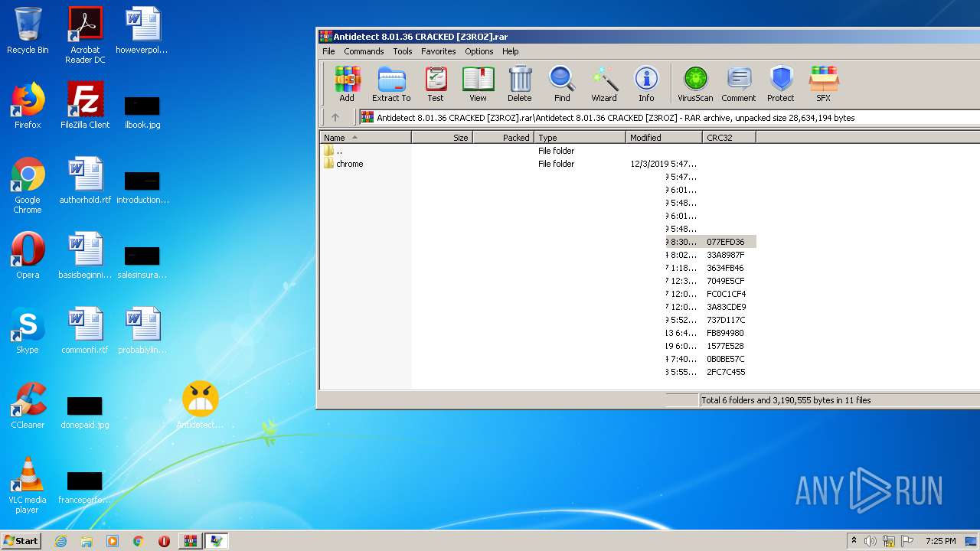Select the authorhold.rtf desktop file
Viewport: 980px width, 551px height.
click(85, 181)
